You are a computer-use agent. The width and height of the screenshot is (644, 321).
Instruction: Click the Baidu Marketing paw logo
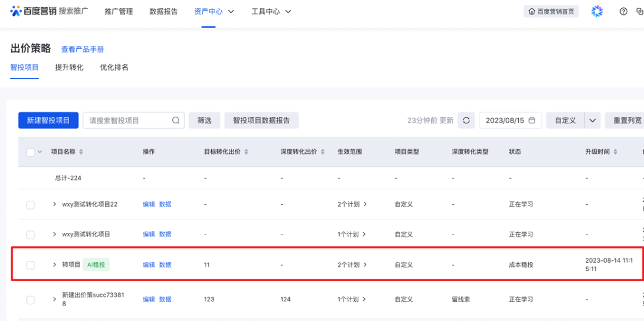click(16, 11)
